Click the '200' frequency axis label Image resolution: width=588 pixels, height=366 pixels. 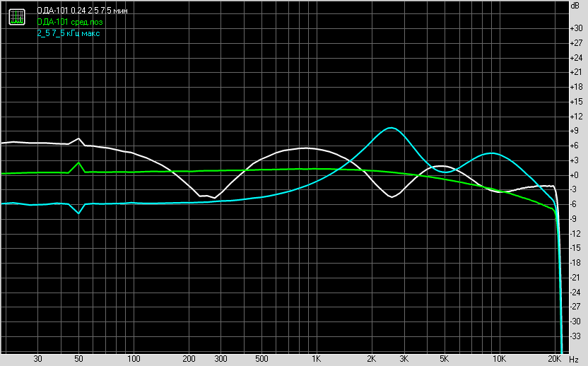click(189, 359)
